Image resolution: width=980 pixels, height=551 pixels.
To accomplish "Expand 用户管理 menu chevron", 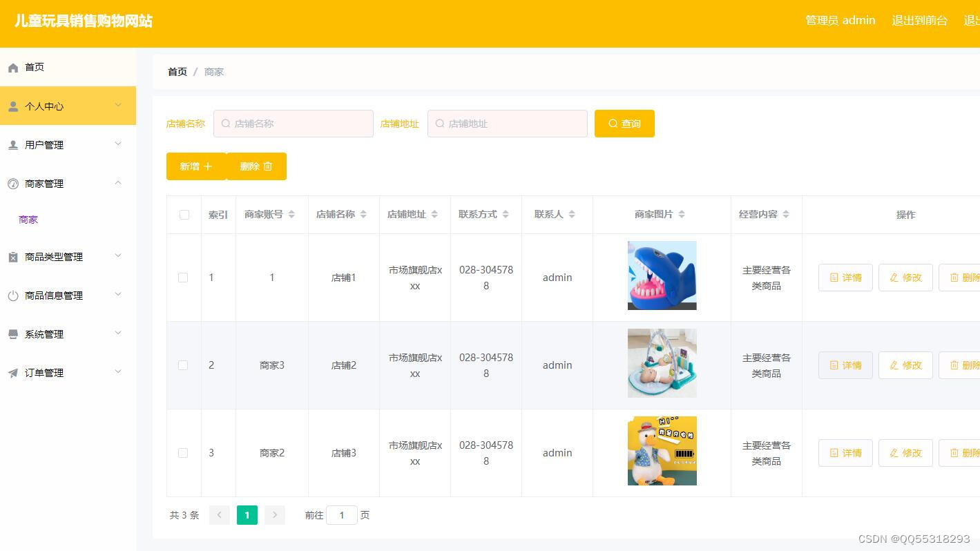I will pyautogui.click(x=118, y=144).
